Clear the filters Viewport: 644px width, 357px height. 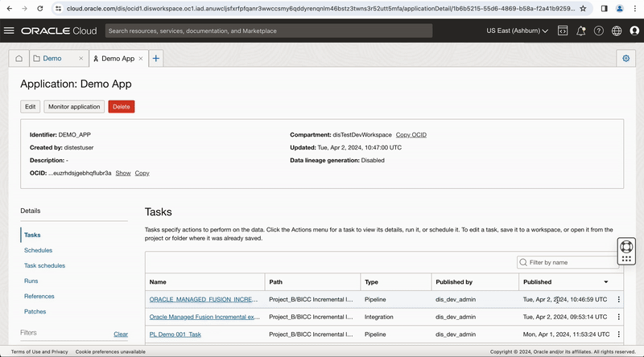pyautogui.click(x=121, y=334)
